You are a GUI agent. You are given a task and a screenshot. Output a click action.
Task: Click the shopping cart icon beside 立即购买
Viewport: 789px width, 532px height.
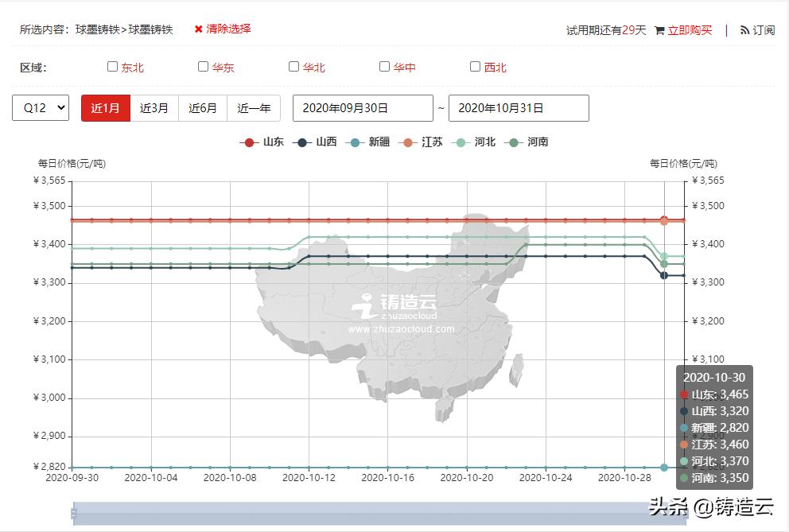(658, 28)
